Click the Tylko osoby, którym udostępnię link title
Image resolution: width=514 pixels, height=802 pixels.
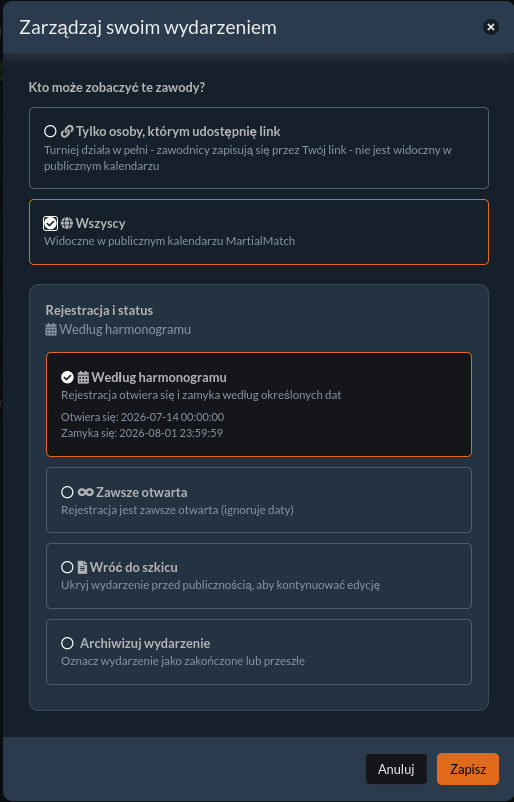pos(178,132)
